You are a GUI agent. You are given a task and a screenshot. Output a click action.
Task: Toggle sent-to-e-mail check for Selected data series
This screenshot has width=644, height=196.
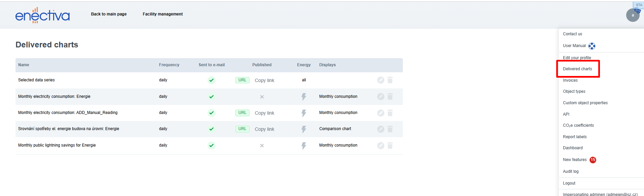211,80
